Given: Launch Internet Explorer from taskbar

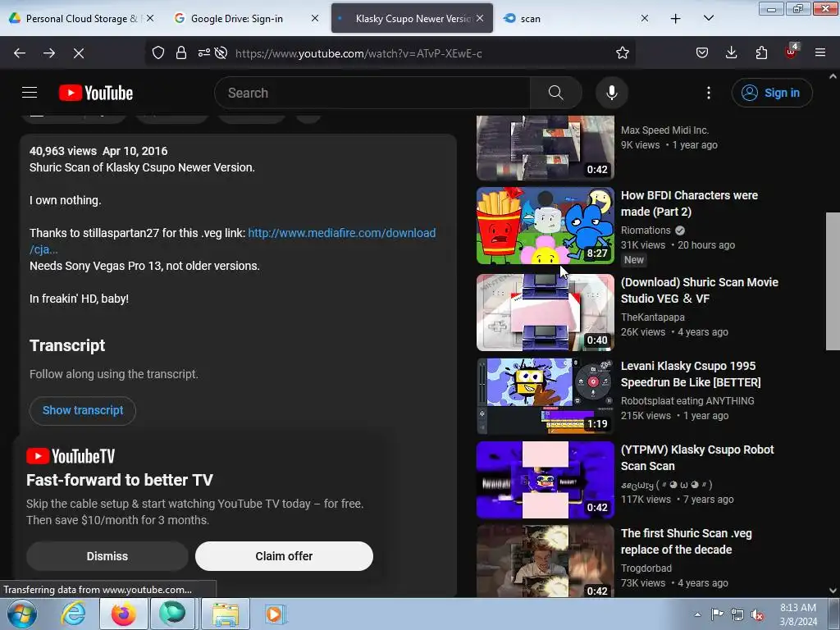Looking at the screenshot, I should tap(73, 614).
